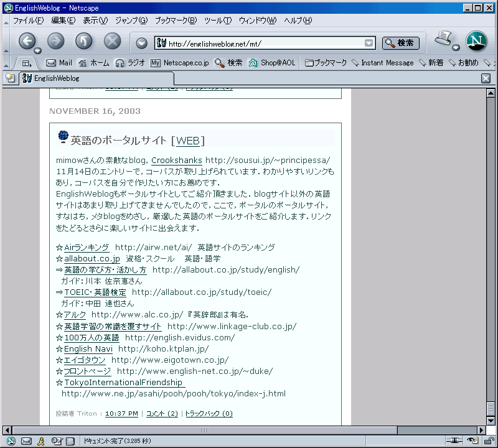This screenshot has height=448, width=498.
Task: Open the Back button history dropdown
Action: click(x=38, y=50)
